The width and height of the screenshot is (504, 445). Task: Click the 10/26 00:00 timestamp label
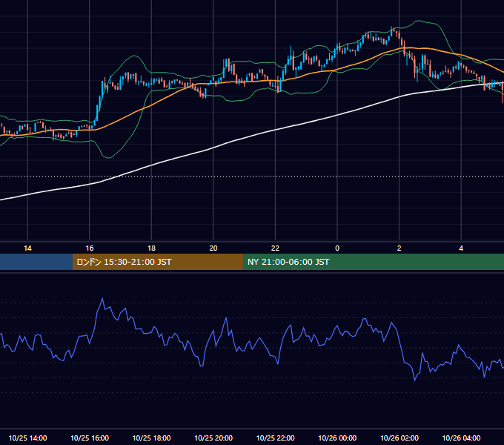coord(337,438)
